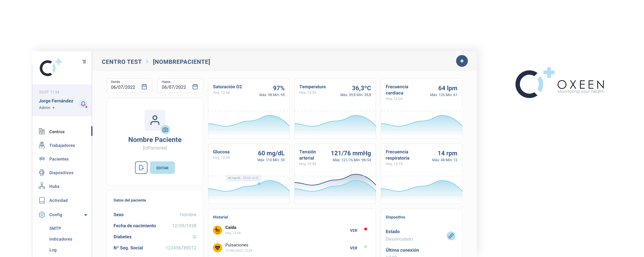
Task: Click the hamburger menu icon in sidebar
Action: [84, 62]
